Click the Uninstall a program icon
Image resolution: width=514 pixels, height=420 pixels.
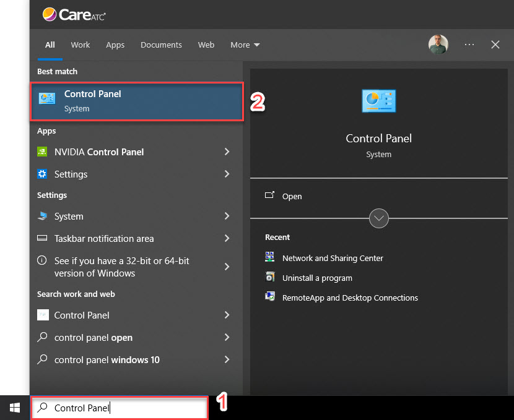[x=270, y=277]
